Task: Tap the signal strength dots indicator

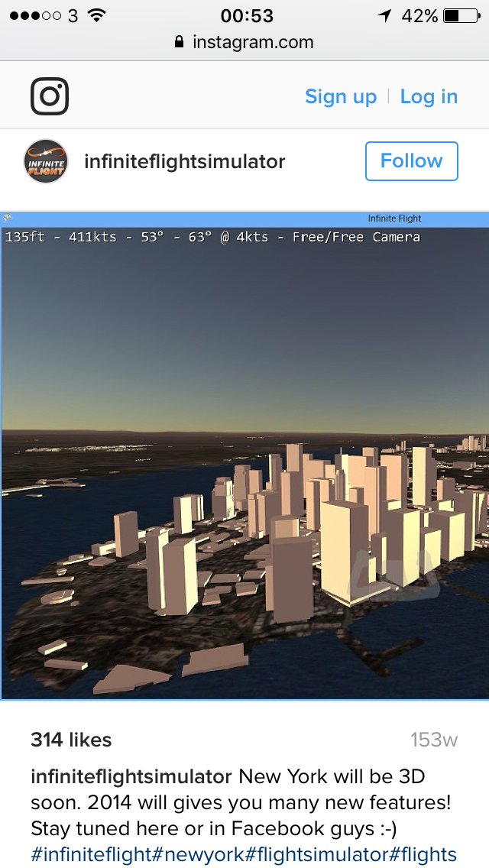Action: tap(35, 15)
